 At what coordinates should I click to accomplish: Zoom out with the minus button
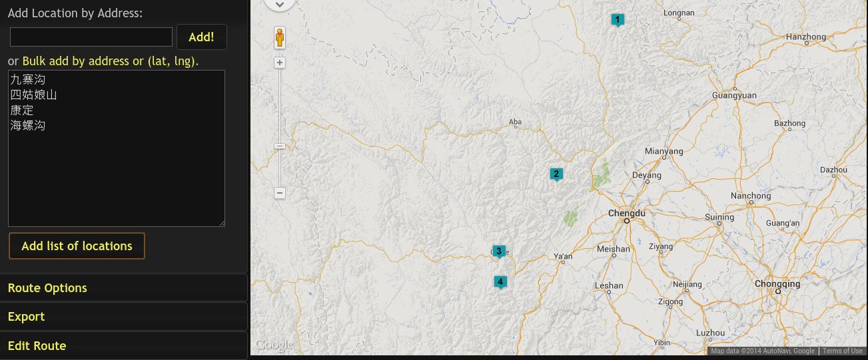tap(280, 193)
